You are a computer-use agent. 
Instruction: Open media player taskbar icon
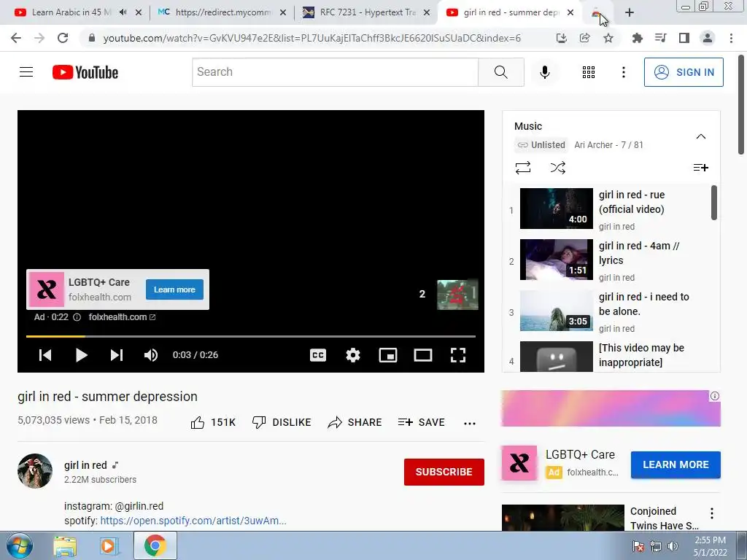click(108, 545)
